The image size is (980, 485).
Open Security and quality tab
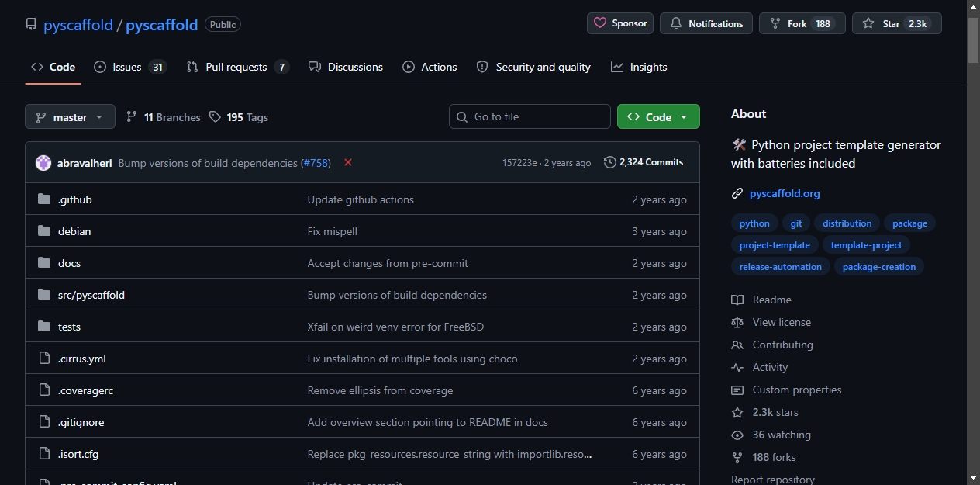click(x=533, y=67)
